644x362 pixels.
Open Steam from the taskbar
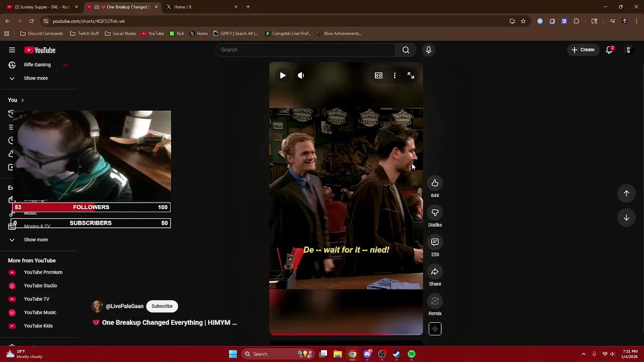(x=396, y=354)
